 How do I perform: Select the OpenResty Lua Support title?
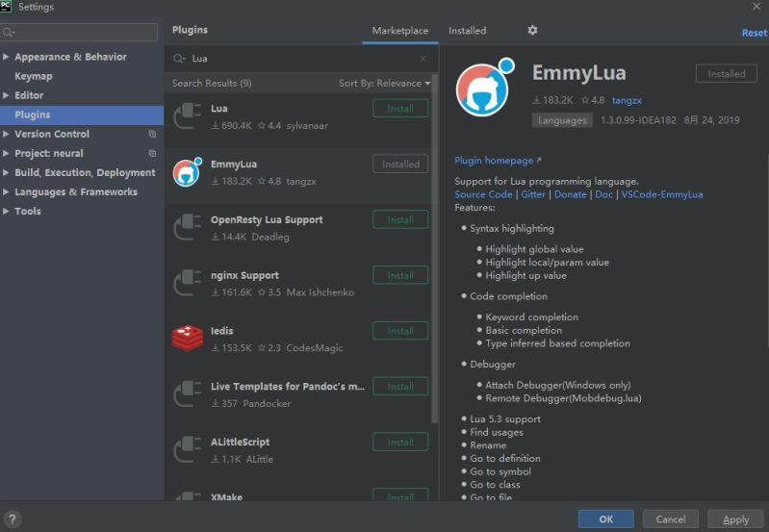point(267,219)
